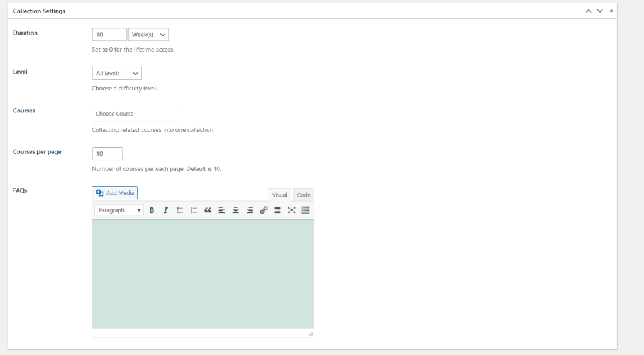Viewport: 644px width, 355px height.
Task: Click inside the FAQs editor text area
Action: tap(203, 274)
